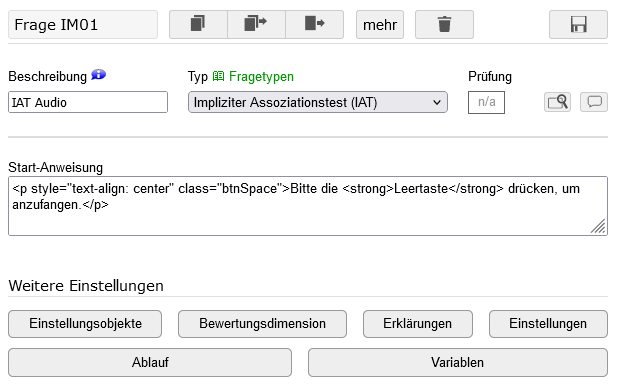This screenshot has height=391, width=625.
Task: Open the mehr menu
Action: (x=380, y=24)
